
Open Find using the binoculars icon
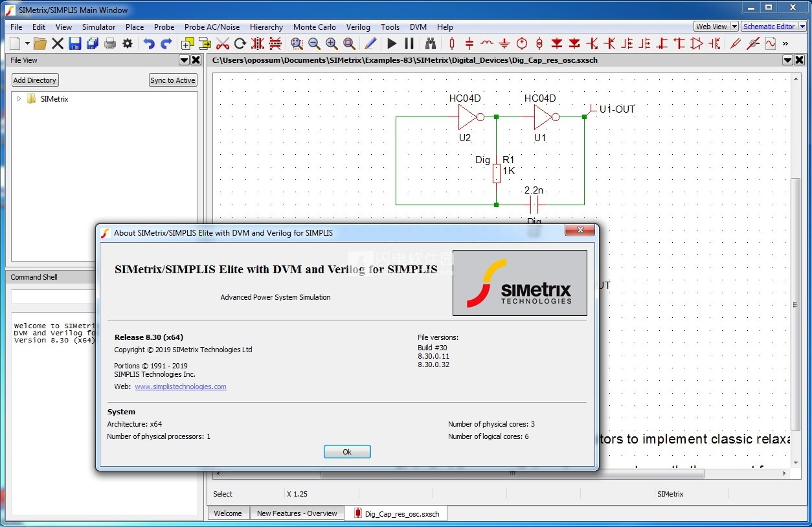[431, 43]
